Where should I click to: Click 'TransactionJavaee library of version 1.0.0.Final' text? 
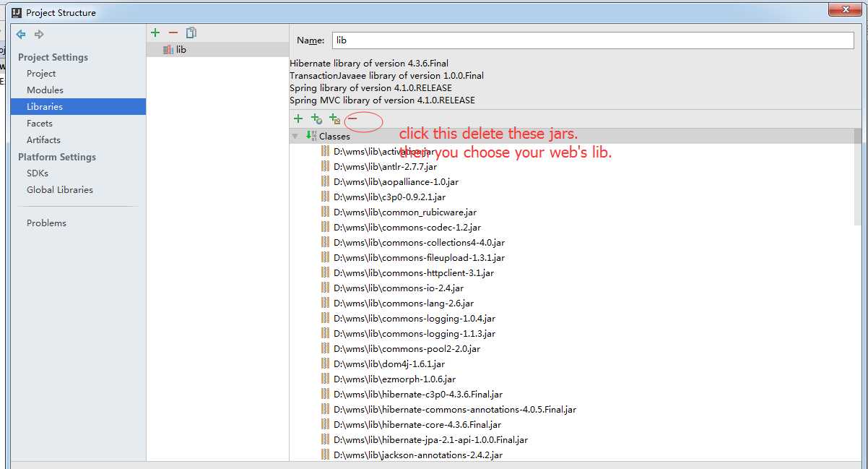(x=386, y=76)
